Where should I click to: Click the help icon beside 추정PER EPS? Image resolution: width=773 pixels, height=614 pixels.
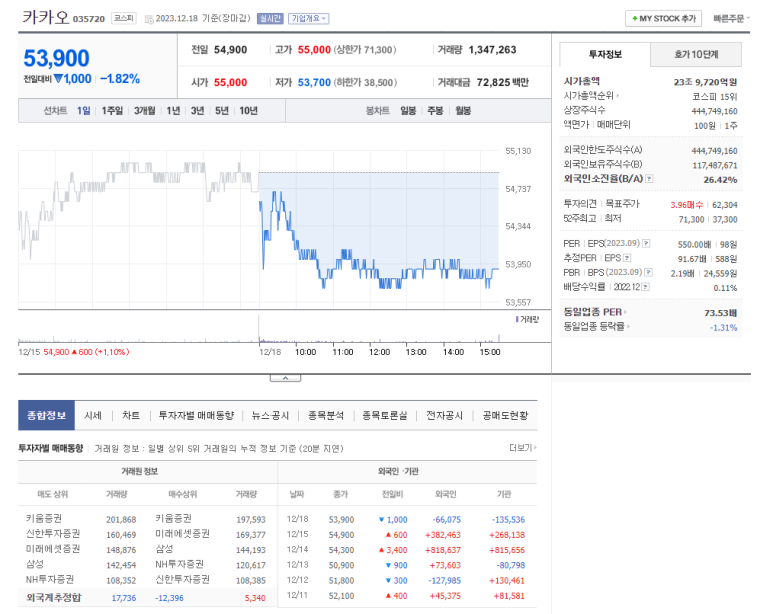[x=627, y=258]
